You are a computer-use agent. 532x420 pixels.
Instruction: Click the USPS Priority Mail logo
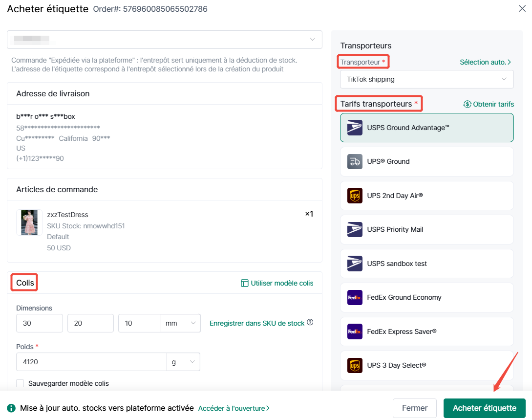click(355, 229)
